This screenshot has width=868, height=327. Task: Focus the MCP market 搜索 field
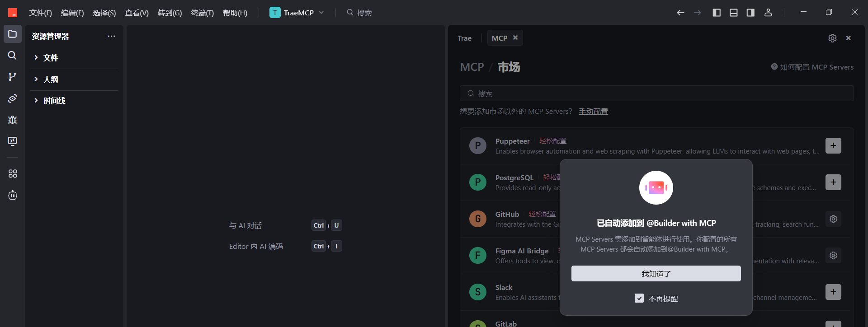pyautogui.click(x=657, y=93)
